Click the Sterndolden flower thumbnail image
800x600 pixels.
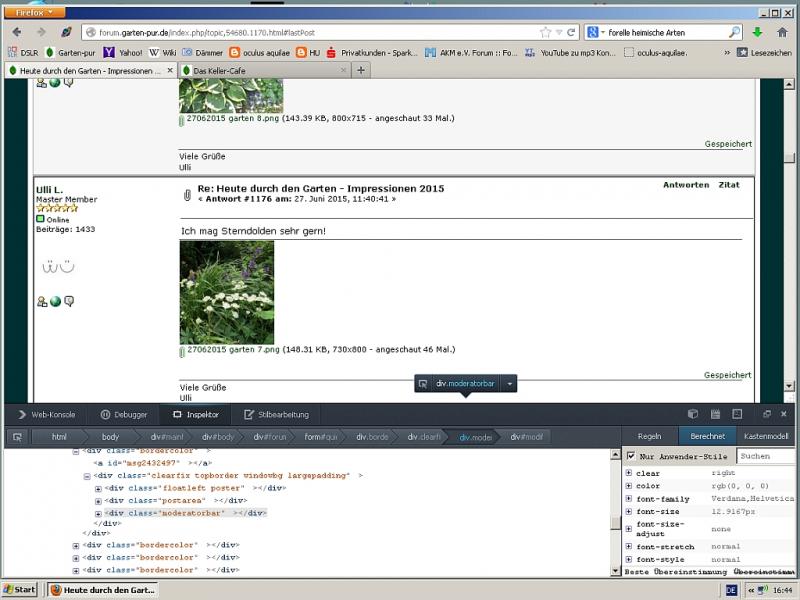point(226,292)
